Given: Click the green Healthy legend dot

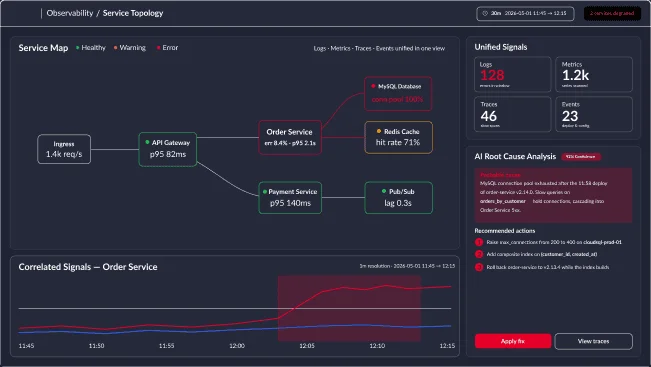Looking at the screenshot, I should (78, 48).
